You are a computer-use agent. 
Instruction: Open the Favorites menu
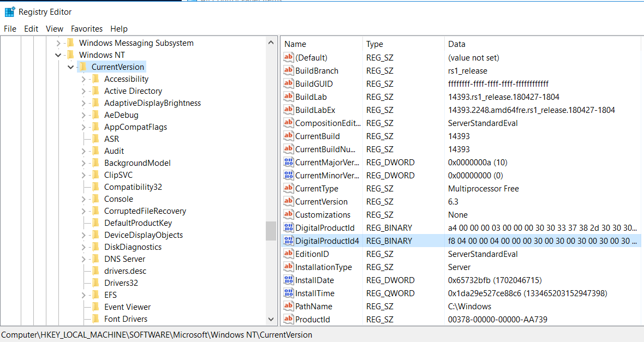pos(86,29)
